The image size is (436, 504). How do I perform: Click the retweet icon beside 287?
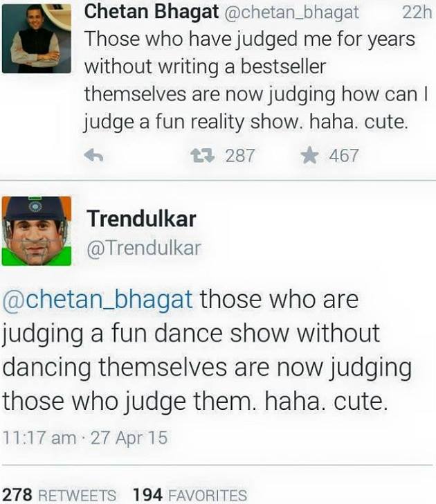[x=202, y=156]
